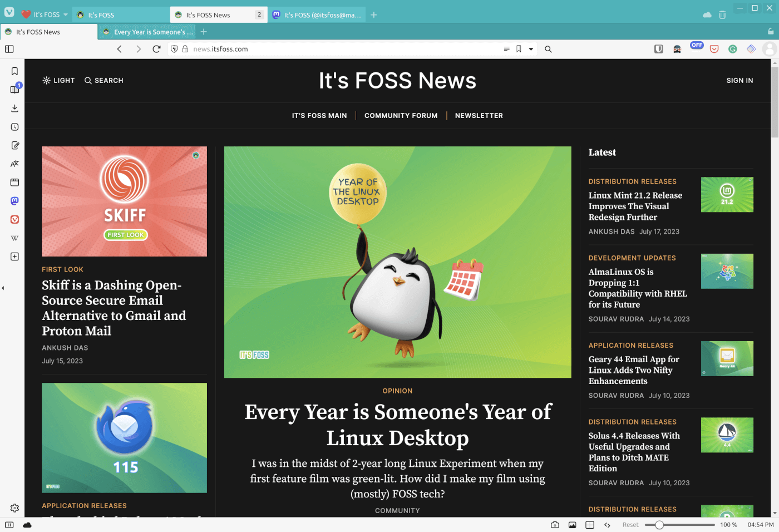Toggle image loading in status bar
Screen dimensions: 779x532
coord(572,525)
